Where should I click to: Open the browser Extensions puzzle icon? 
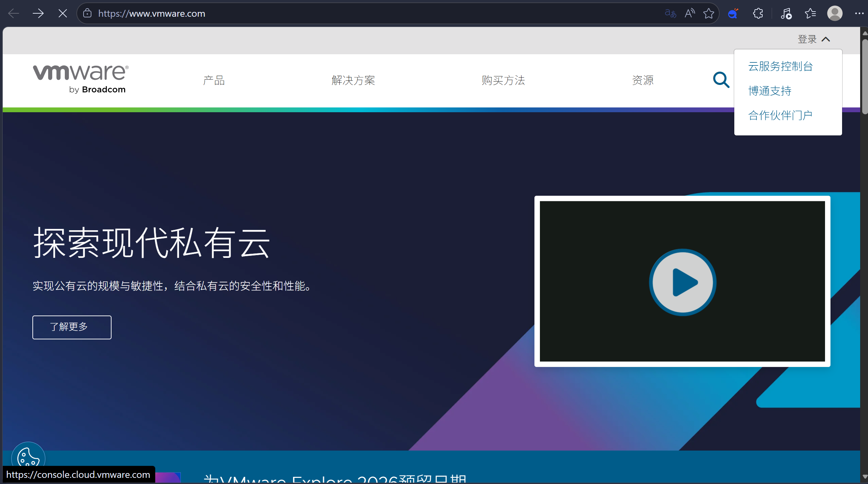click(758, 13)
